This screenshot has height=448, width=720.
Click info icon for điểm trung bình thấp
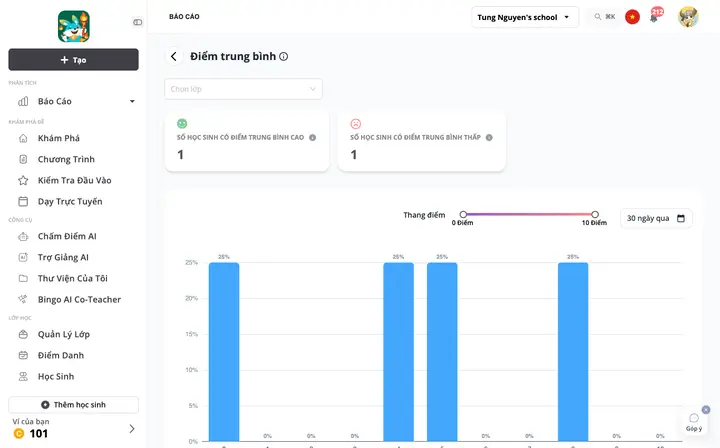(x=489, y=138)
